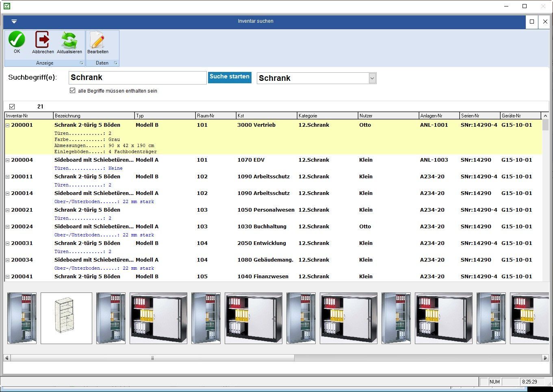Open the Bearbeiten edit pencil icon
This screenshot has height=392, width=553.
(x=98, y=40)
